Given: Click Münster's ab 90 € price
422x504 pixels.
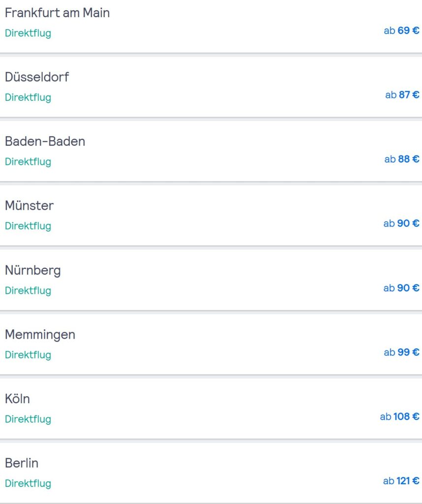Looking at the screenshot, I should [x=401, y=223].
